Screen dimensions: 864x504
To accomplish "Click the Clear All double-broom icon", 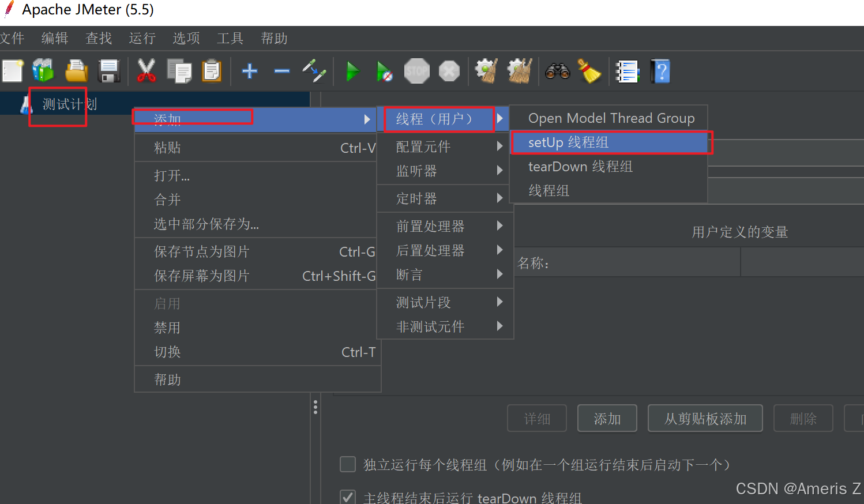I will tap(519, 72).
